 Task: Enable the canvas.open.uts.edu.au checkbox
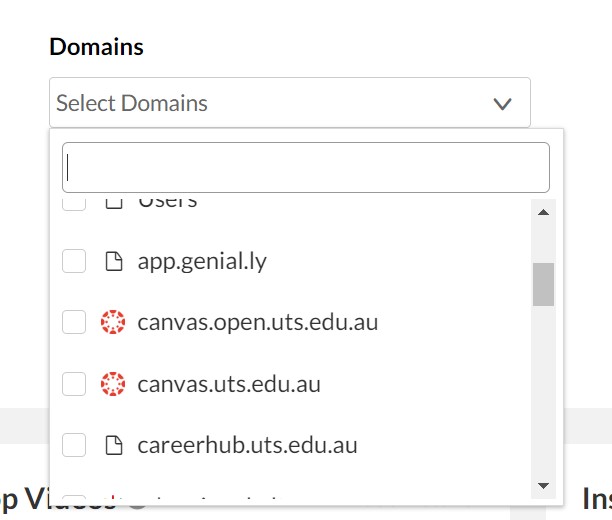pos(74,323)
